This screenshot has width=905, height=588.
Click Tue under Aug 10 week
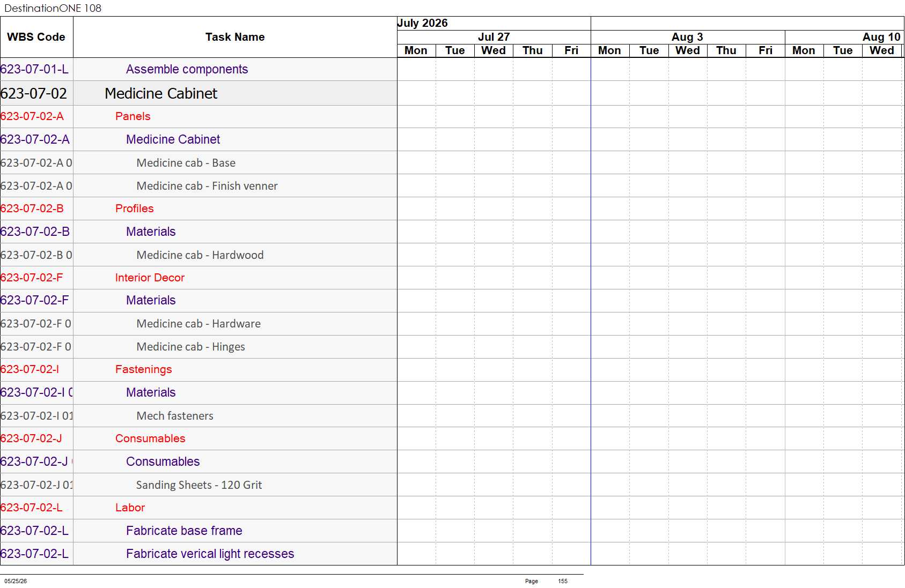coord(842,50)
